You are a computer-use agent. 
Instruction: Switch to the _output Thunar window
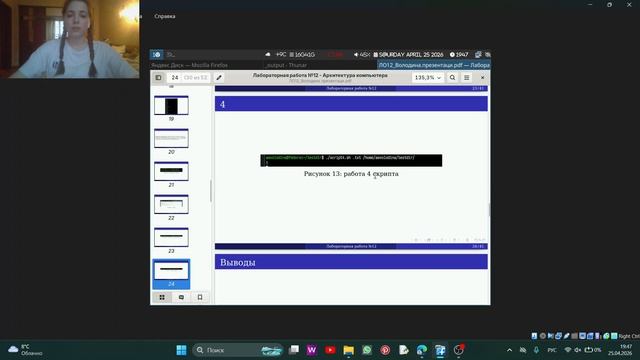[285, 65]
